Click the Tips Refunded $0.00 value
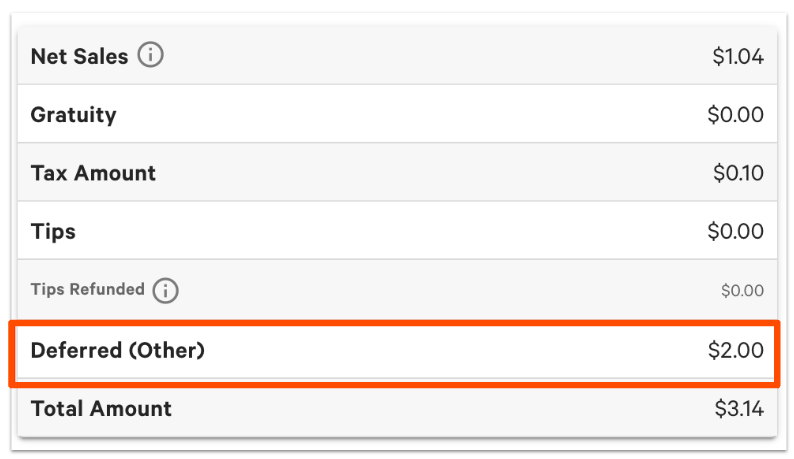 point(742,291)
